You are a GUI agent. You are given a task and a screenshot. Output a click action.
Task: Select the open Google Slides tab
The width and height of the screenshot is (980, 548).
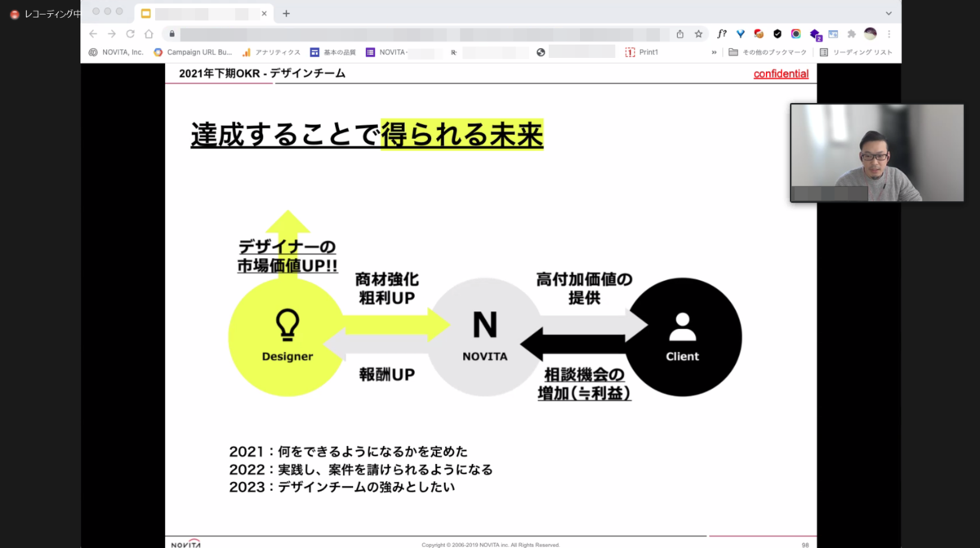pos(204,13)
